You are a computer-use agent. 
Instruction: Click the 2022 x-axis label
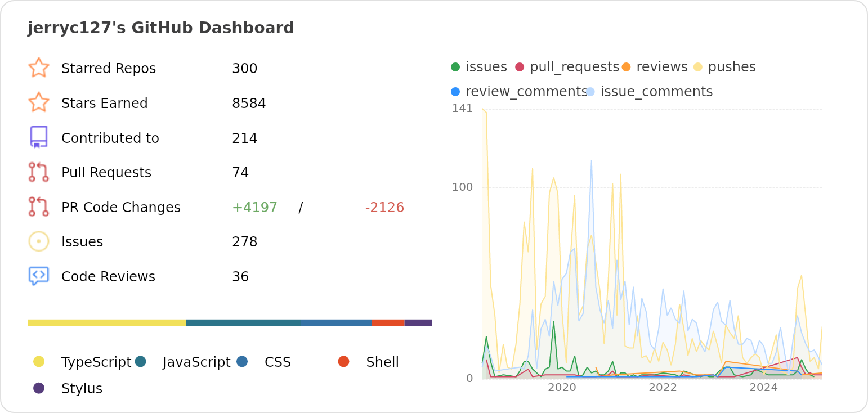[663, 387]
